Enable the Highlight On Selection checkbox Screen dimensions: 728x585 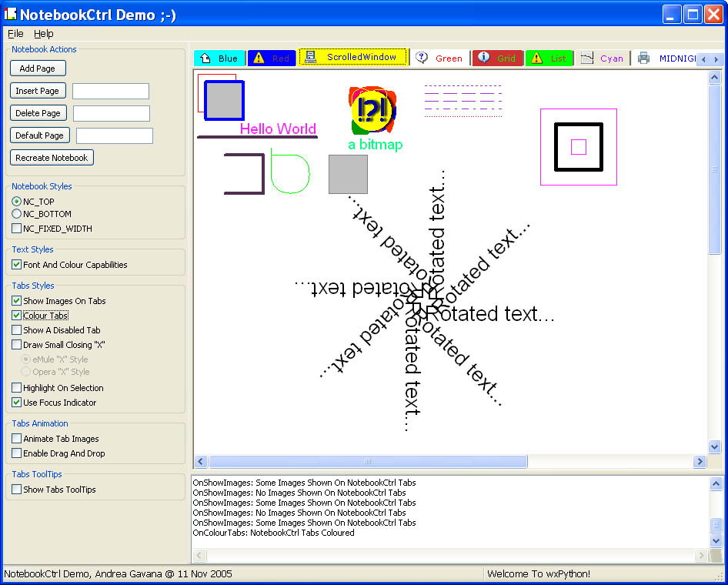pos(17,388)
